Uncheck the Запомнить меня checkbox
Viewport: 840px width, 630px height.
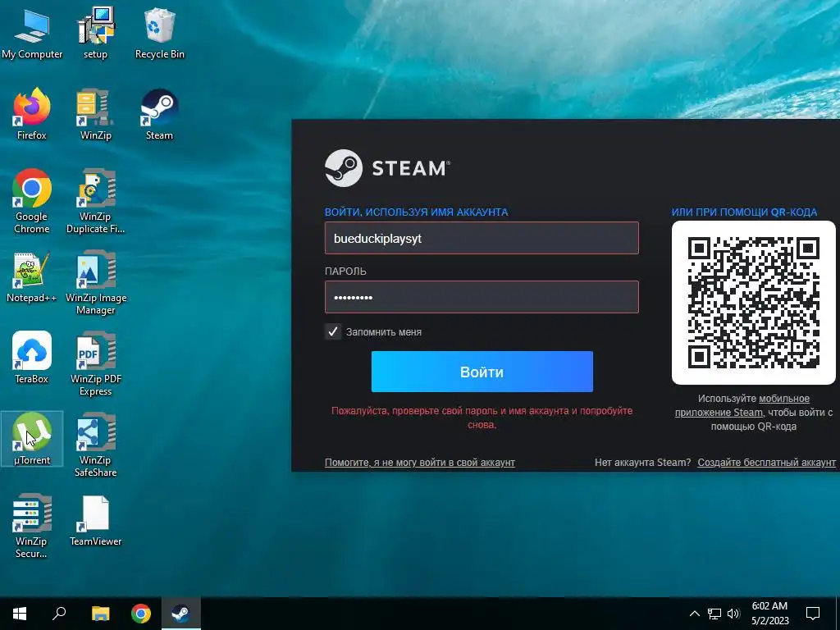pyautogui.click(x=333, y=331)
